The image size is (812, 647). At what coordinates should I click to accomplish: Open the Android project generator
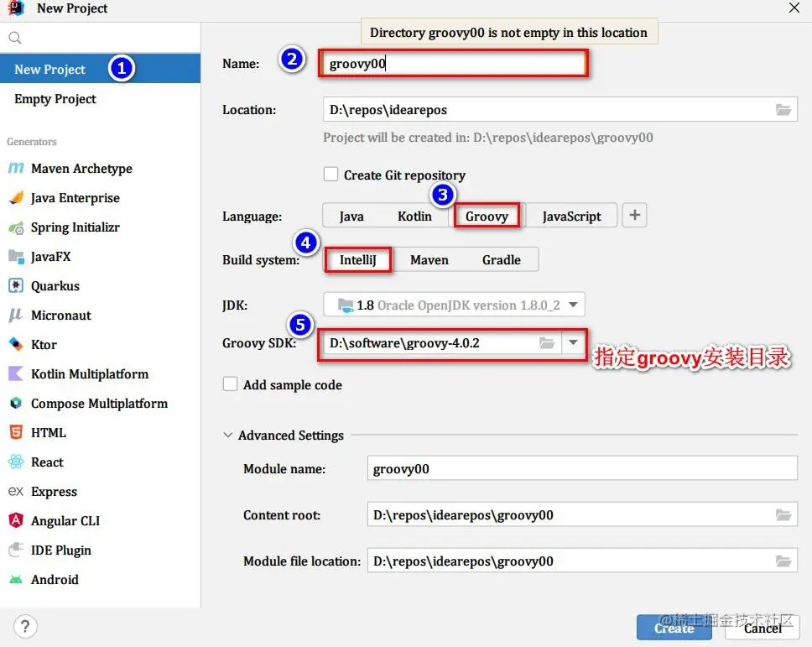click(x=55, y=579)
